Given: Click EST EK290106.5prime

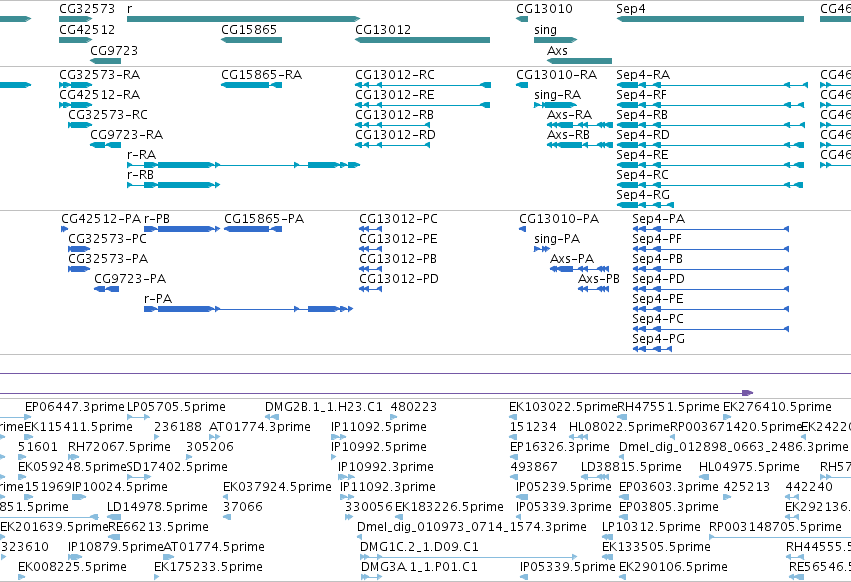Looking at the screenshot, I should tap(673, 567).
